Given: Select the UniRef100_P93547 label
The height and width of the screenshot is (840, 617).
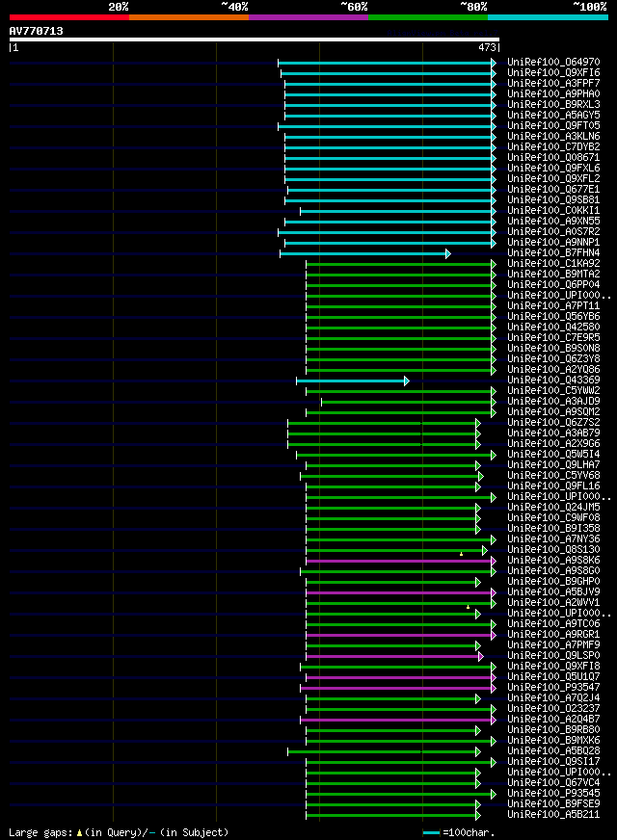Looking at the screenshot, I should point(553,688).
